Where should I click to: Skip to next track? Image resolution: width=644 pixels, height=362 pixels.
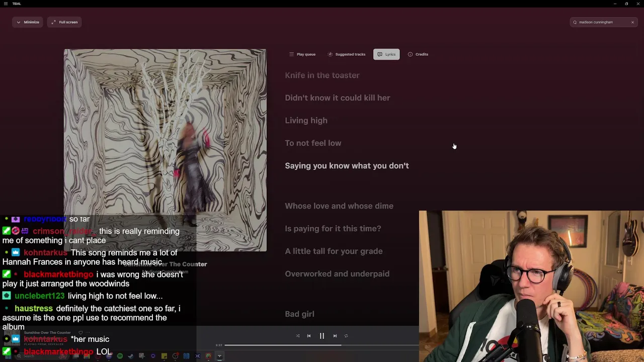pos(335,336)
